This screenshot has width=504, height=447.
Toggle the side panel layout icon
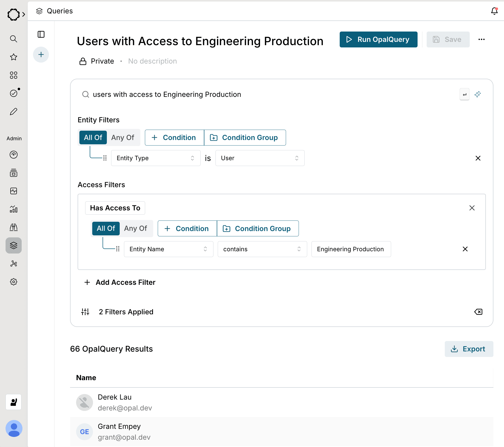click(41, 34)
